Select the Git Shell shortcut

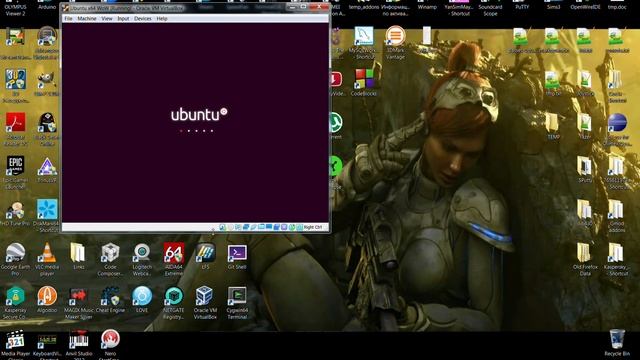coord(237,254)
